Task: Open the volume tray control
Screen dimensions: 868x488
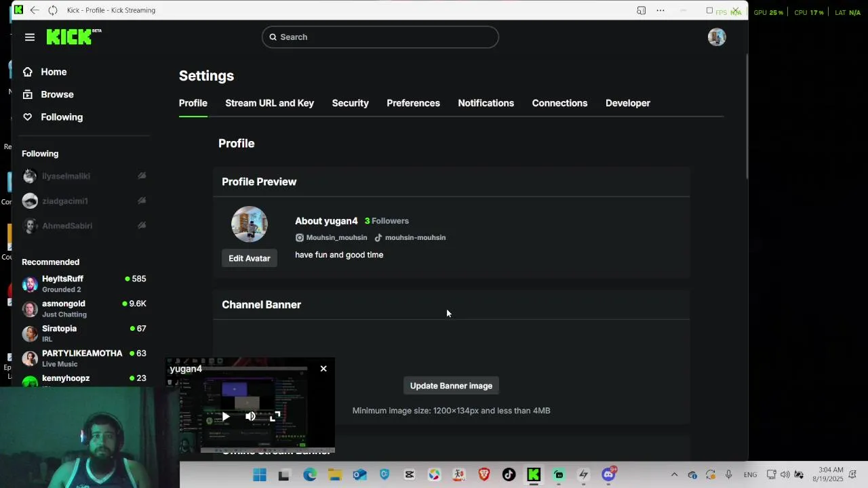Action: tap(785, 474)
